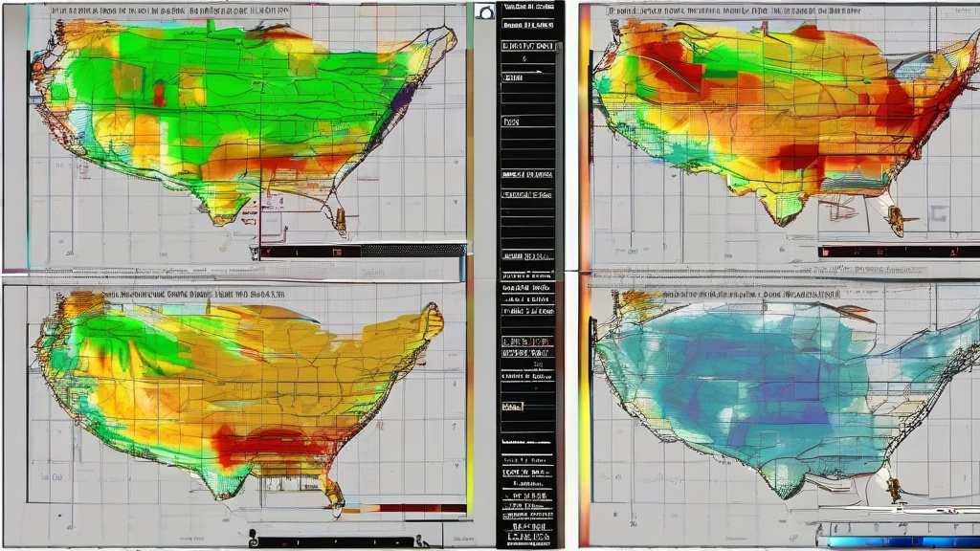This screenshot has height=551, width=980.
Task: Click the circular icon atop the center panel
Action: tap(484, 12)
